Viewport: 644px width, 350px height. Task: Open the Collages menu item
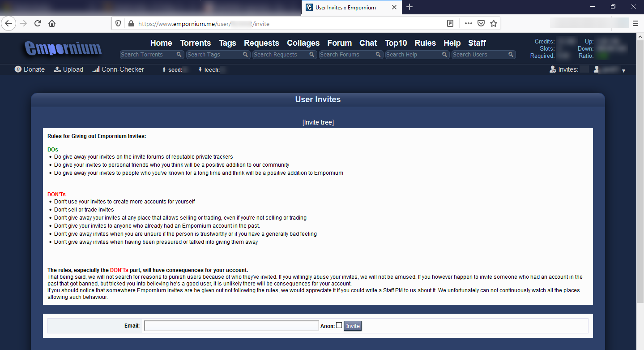click(x=303, y=43)
